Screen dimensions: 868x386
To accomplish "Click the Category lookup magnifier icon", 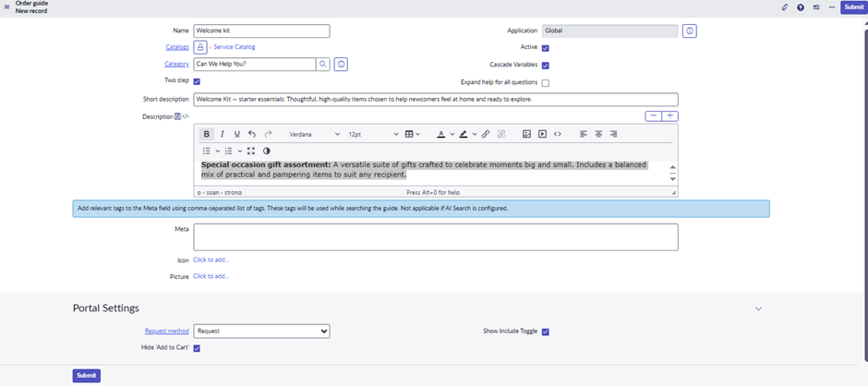I will pos(323,65).
